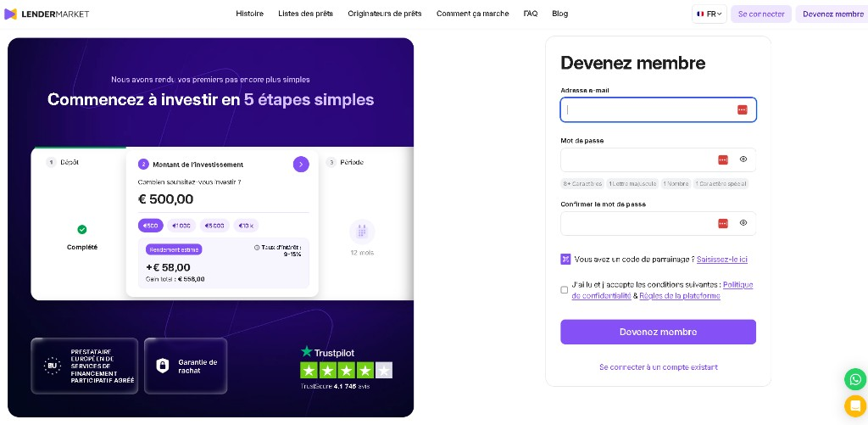Image resolution: width=868 pixels, height=425 pixels.
Task: Click Se connecter in the header
Action: [761, 14]
